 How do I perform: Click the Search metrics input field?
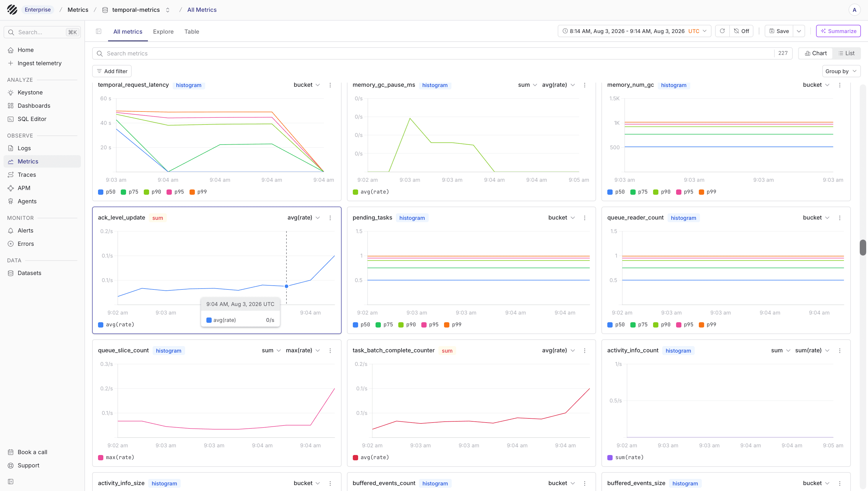click(x=442, y=53)
